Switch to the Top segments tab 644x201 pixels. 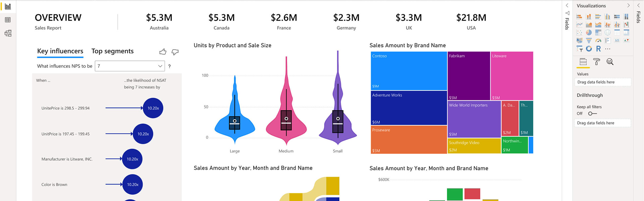[112, 51]
